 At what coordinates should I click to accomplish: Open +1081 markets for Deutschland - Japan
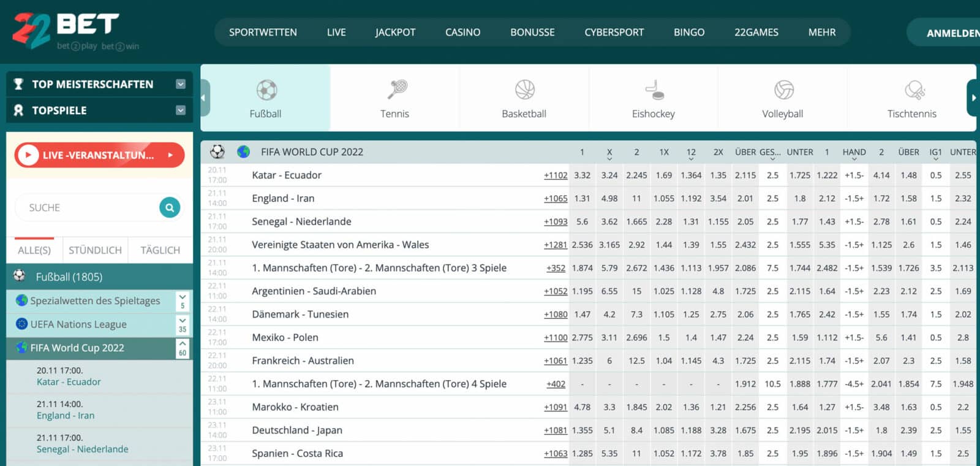pyautogui.click(x=556, y=430)
